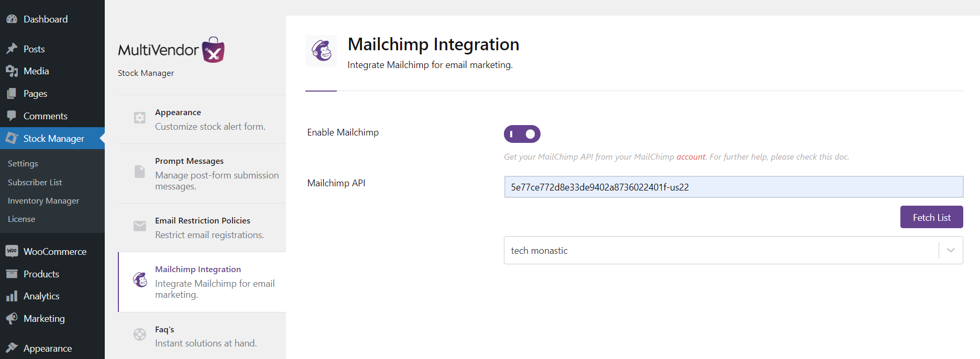The width and height of the screenshot is (980, 359).
Task: Click the WooCommerce woo icon
Action: pyautogui.click(x=12, y=251)
